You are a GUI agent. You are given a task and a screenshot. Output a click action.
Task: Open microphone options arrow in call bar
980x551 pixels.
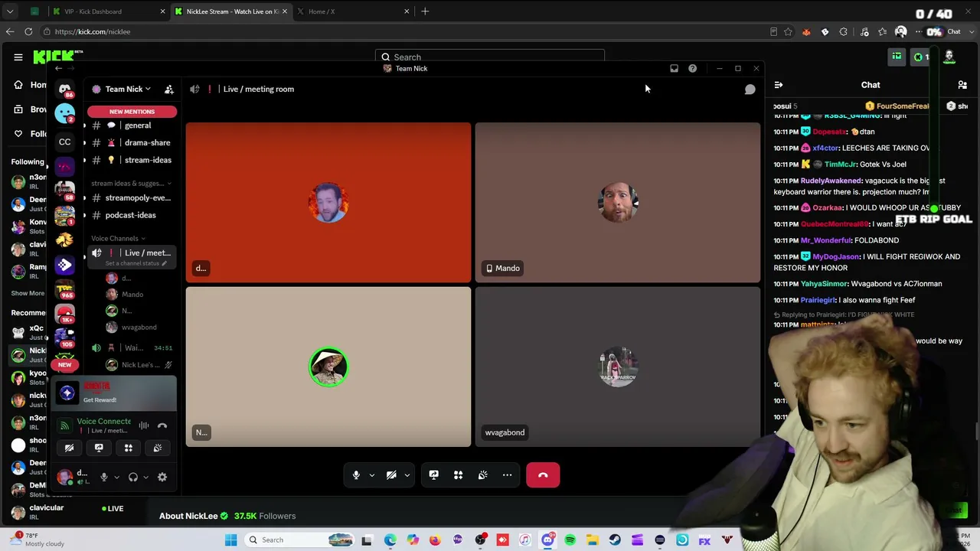click(x=372, y=475)
